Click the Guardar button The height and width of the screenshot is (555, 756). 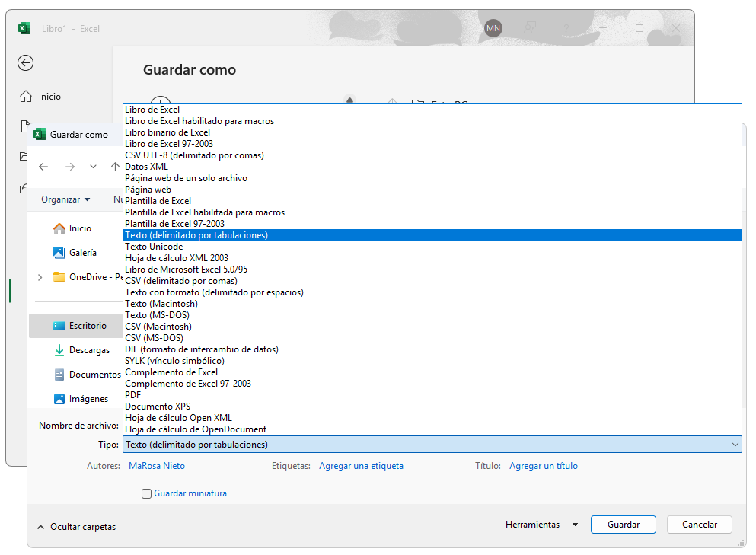point(624,525)
